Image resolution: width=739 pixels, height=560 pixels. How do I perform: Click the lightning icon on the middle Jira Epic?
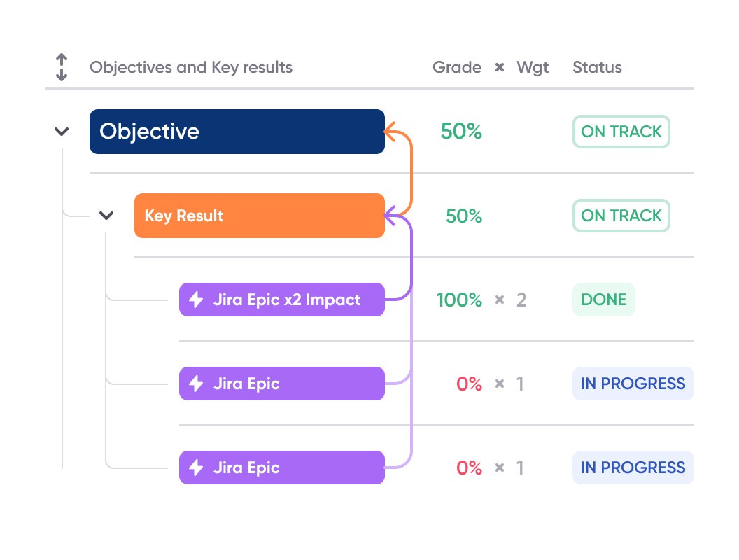(196, 384)
